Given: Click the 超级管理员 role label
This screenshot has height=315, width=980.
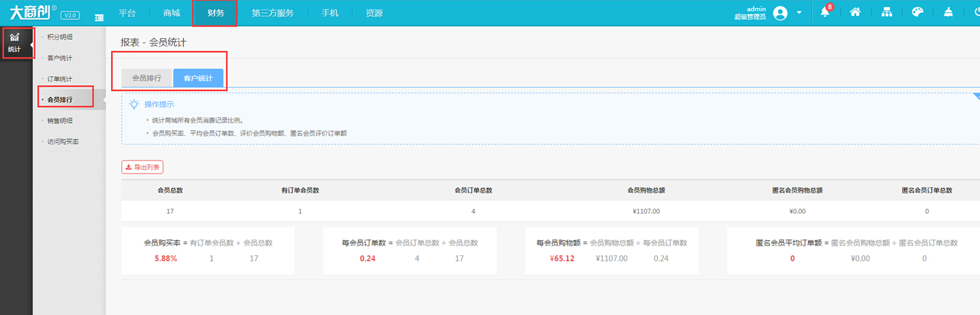Looking at the screenshot, I should (750, 16).
